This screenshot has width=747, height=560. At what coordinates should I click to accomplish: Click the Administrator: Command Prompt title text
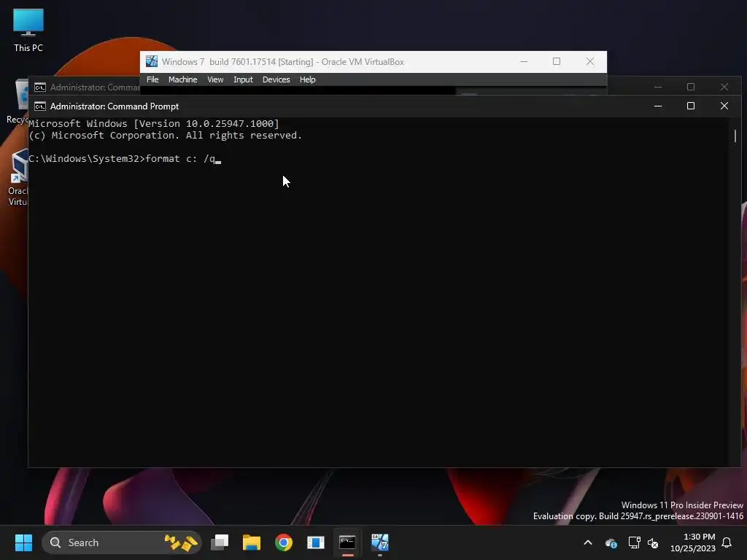coord(115,106)
